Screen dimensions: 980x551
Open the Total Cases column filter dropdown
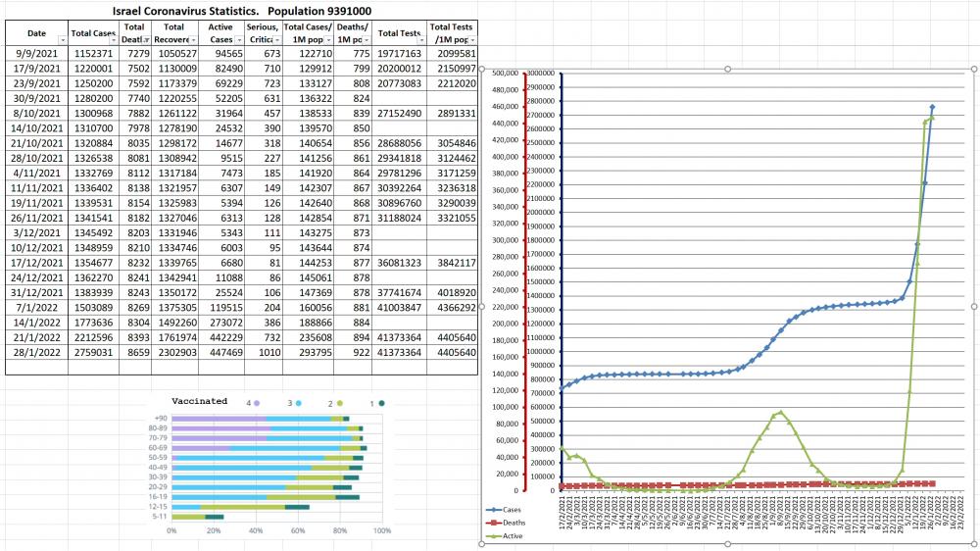click(x=114, y=40)
